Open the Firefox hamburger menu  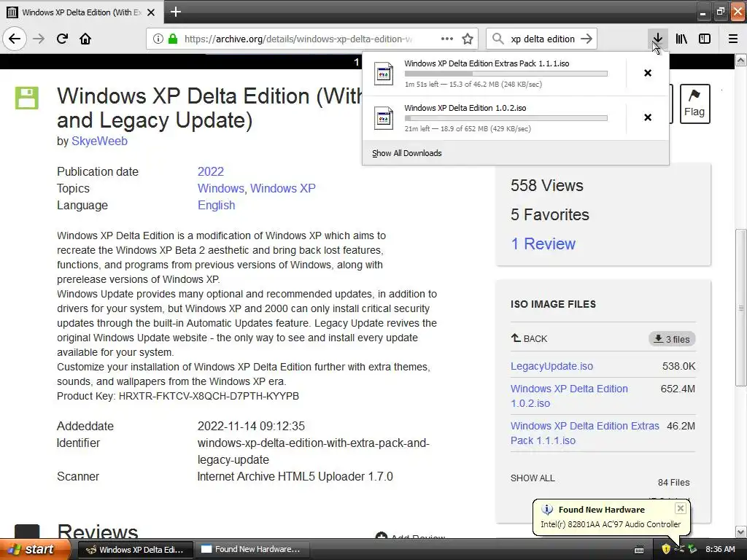pos(733,39)
